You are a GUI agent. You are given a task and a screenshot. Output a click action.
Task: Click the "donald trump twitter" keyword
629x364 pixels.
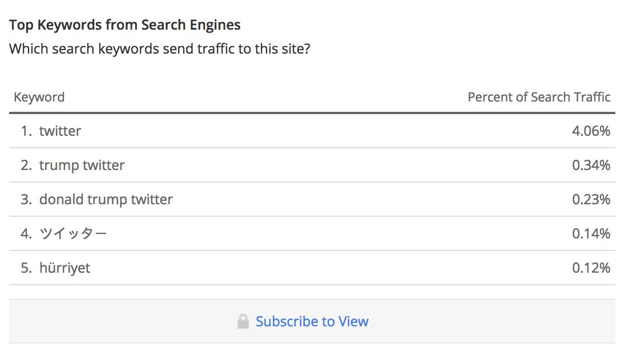[x=106, y=200]
